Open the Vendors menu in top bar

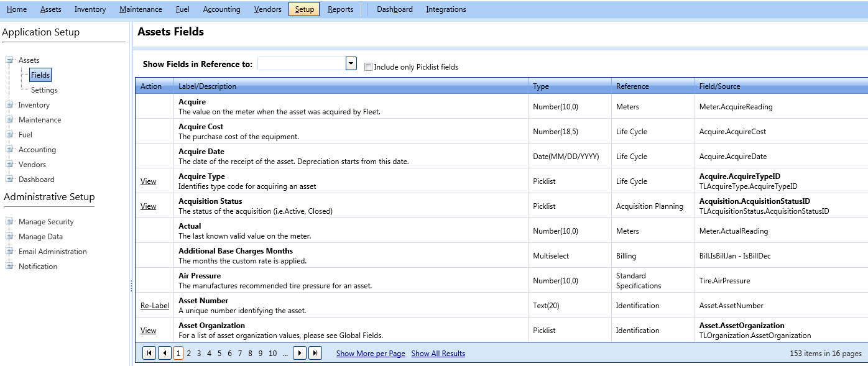click(268, 9)
